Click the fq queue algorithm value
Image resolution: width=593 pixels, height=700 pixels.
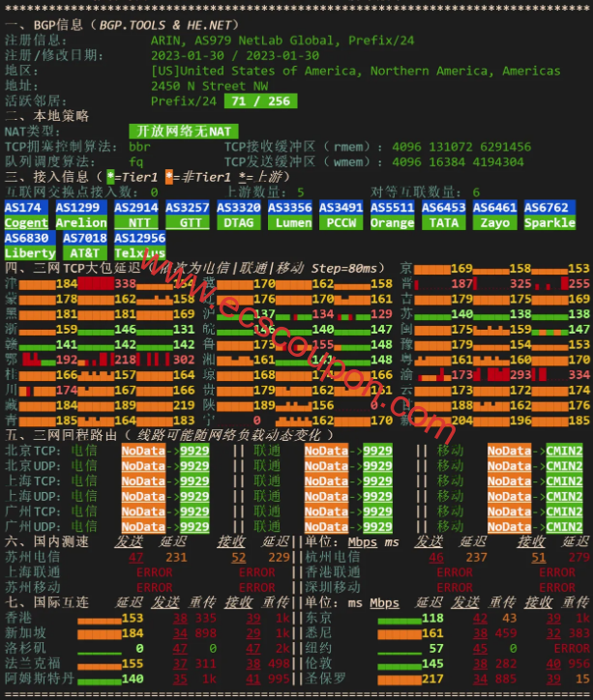[136, 161]
